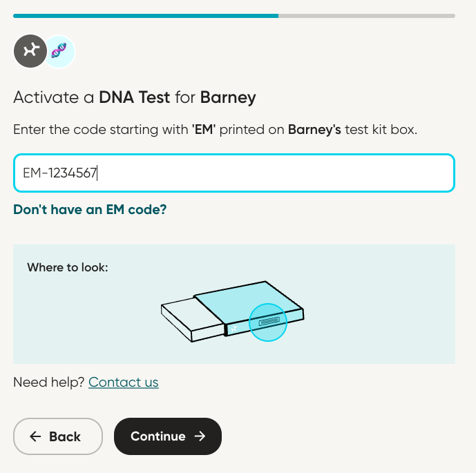Click the DNA helix icon
This screenshot has width=476, height=473.
[59, 52]
